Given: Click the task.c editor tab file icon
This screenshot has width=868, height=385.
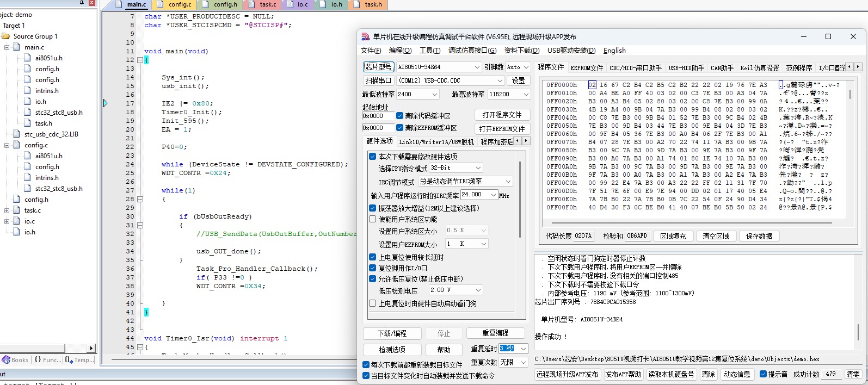Looking at the screenshot, I should [252, 4].
